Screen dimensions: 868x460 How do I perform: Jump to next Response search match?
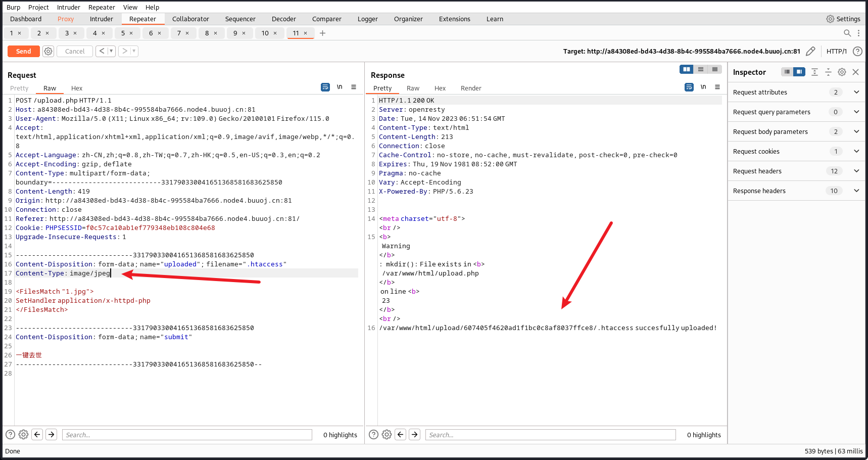pos(415,434)
